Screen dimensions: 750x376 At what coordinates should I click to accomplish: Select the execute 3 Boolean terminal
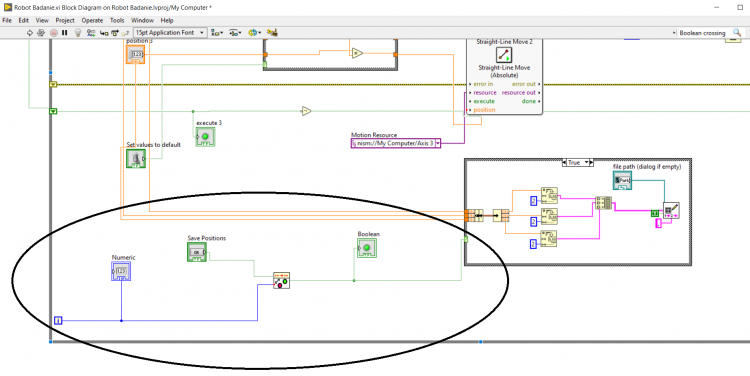(205, 137)
